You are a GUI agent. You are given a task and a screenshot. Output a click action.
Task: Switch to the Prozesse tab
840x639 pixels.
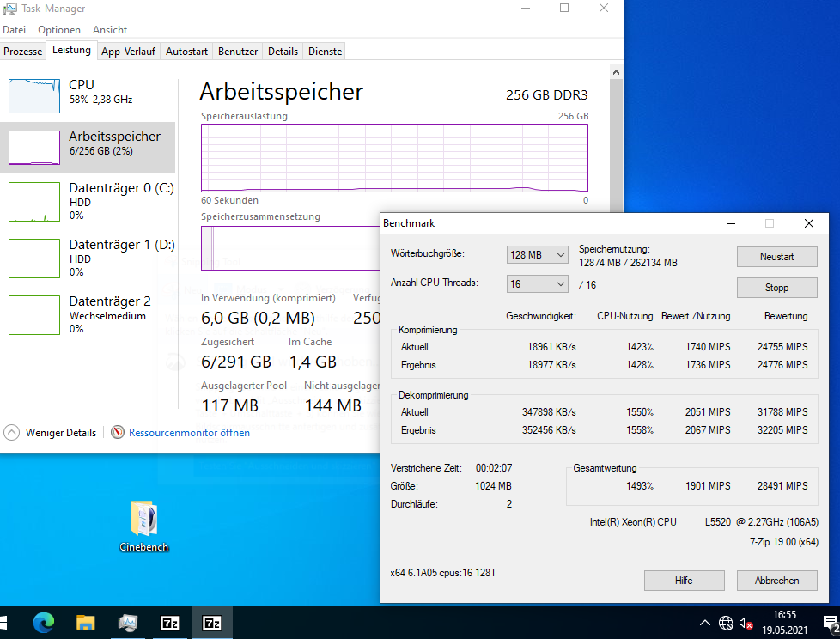[x=22, y=52]
